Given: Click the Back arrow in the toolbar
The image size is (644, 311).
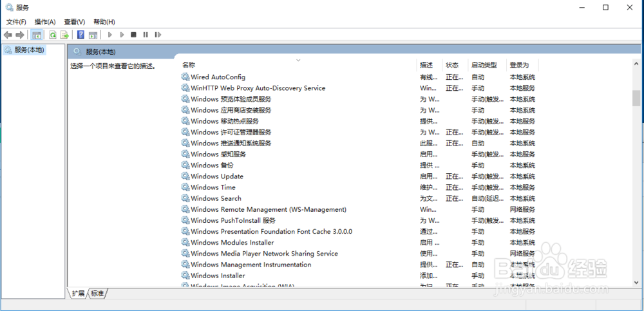Looking at the screenshot, I should [x=8, y=35].
